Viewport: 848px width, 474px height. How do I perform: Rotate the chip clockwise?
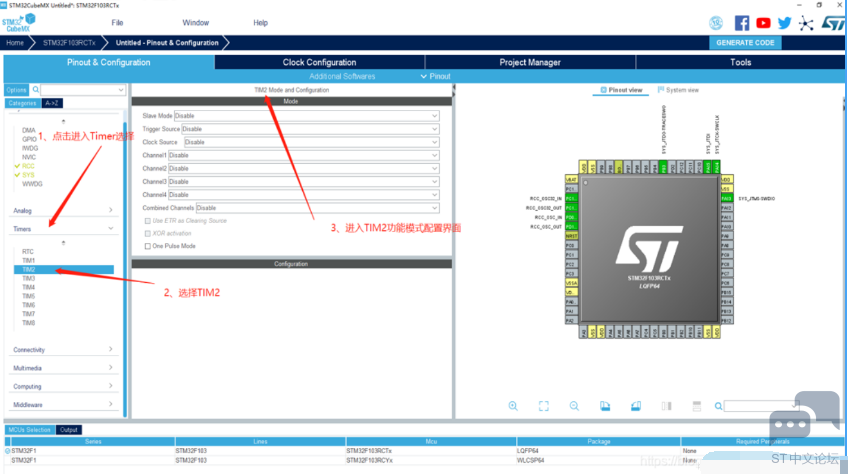pyautogui.click(x=605, y=406)
